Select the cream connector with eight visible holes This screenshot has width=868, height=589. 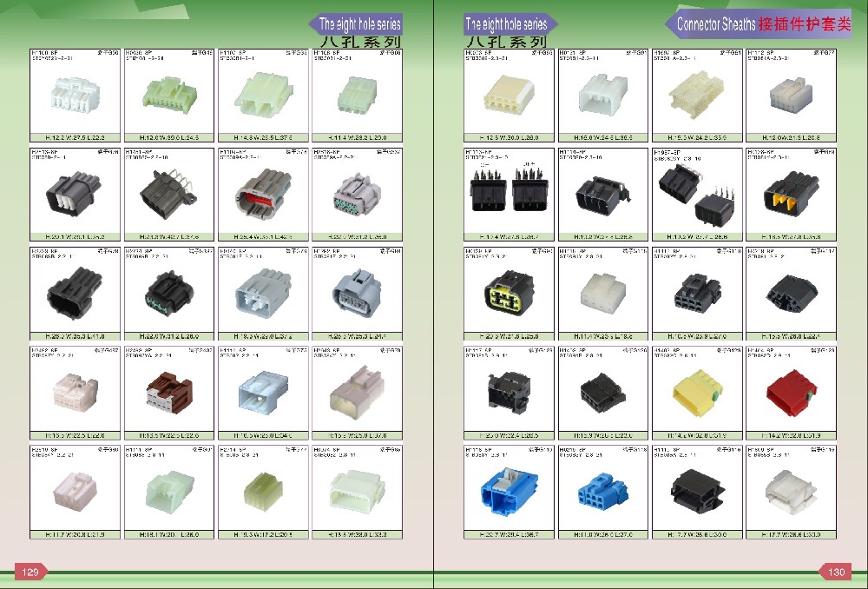coord(509,95)
